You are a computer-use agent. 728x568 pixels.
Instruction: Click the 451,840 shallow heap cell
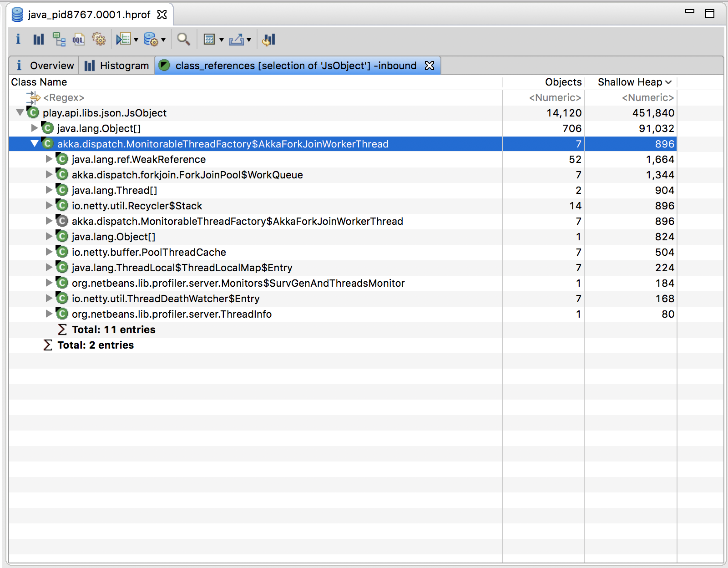pos(653,113)
